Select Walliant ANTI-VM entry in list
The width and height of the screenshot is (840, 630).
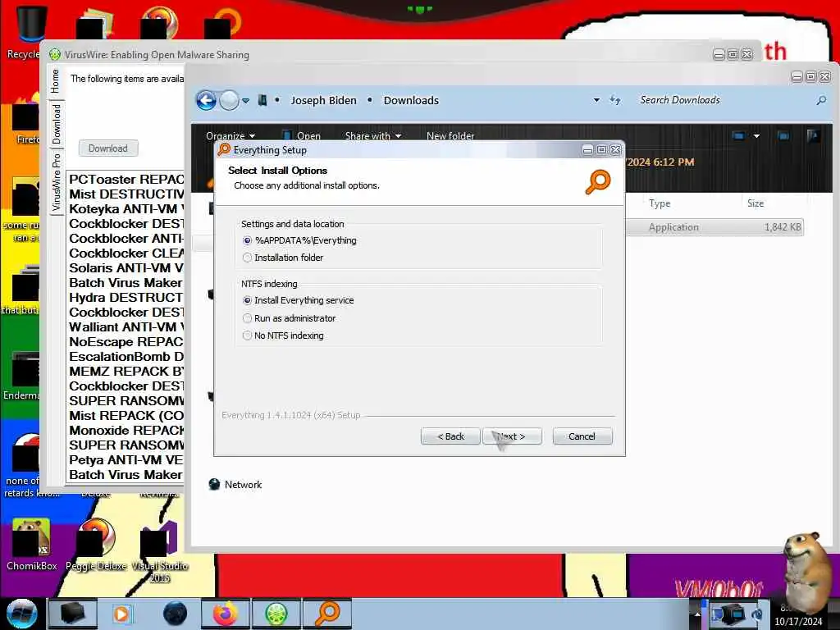(x=126, y=326)
